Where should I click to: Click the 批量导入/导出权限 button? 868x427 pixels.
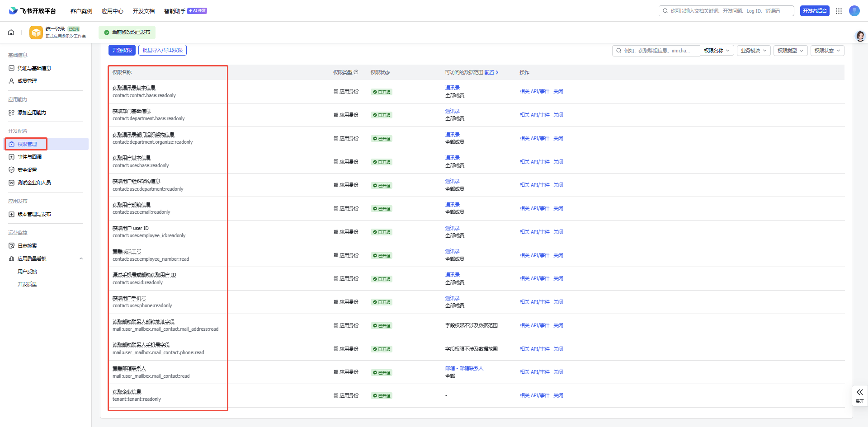(x=162, y=50)
